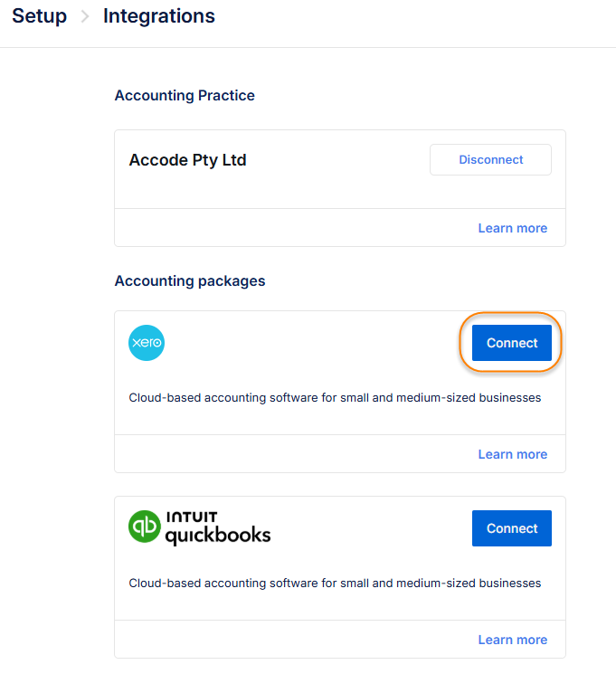The width and height of the screenshot is (616, 674).
Task: Disconnect the Accode Pty Ltd practice
Action: point(490,160)
